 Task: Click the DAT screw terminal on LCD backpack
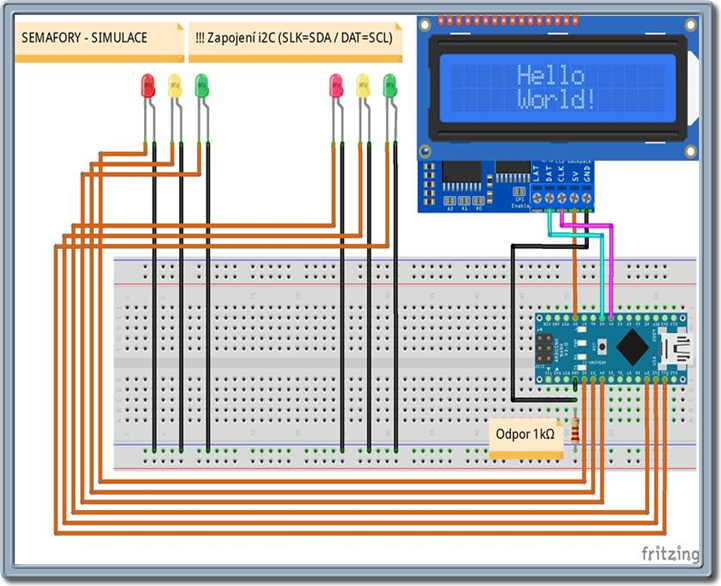click(549, 198)
